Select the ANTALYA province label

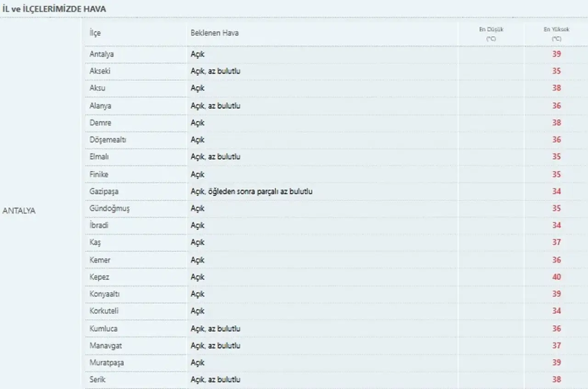[x=19, y=211]
